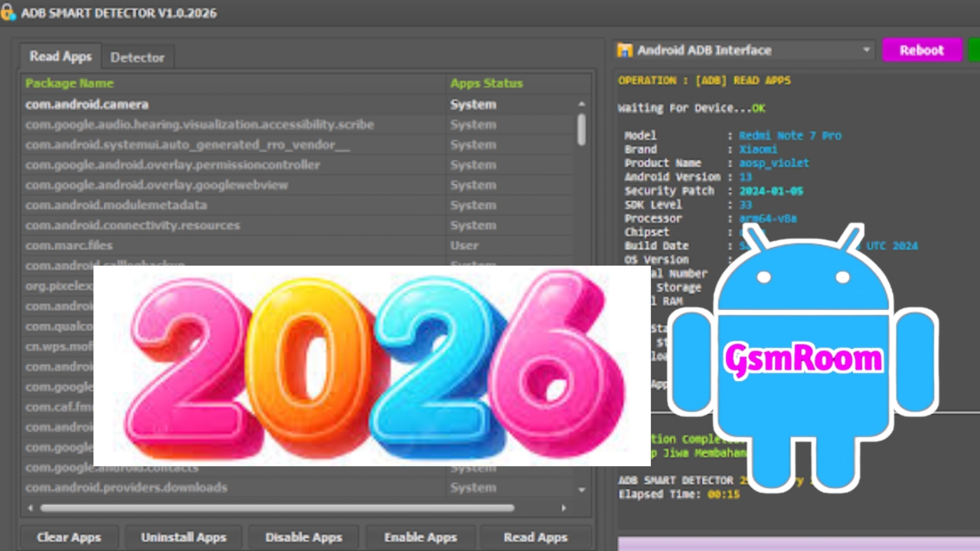This screenshot has width=980, height=551.
Task: Click the Clear Apps button
Action: (x=69, y=537)
